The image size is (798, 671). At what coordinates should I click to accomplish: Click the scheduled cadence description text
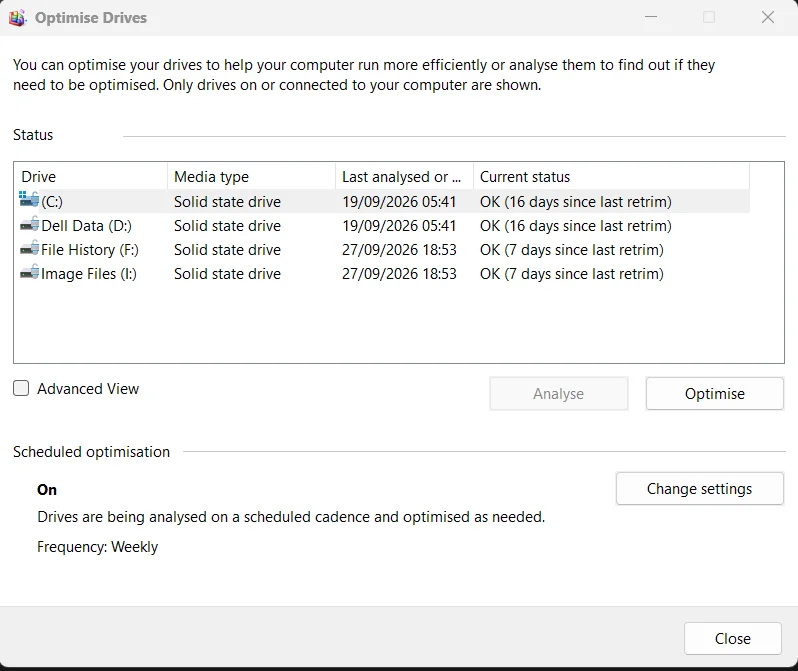(291, 517)
